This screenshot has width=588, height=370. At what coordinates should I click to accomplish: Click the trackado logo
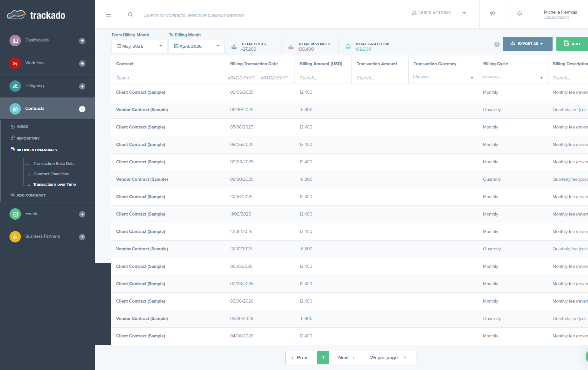coord(36,15)
